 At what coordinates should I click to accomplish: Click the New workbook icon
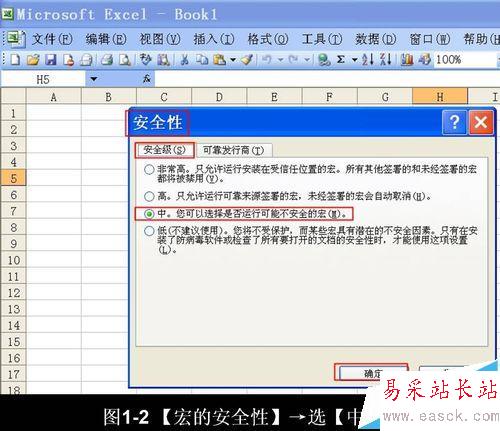15,60
